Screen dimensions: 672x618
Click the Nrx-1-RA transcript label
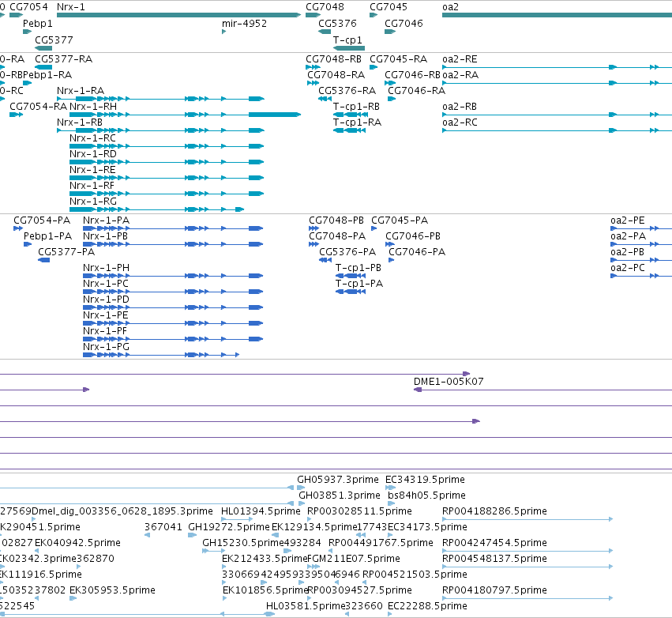click(x=81, y=91)
